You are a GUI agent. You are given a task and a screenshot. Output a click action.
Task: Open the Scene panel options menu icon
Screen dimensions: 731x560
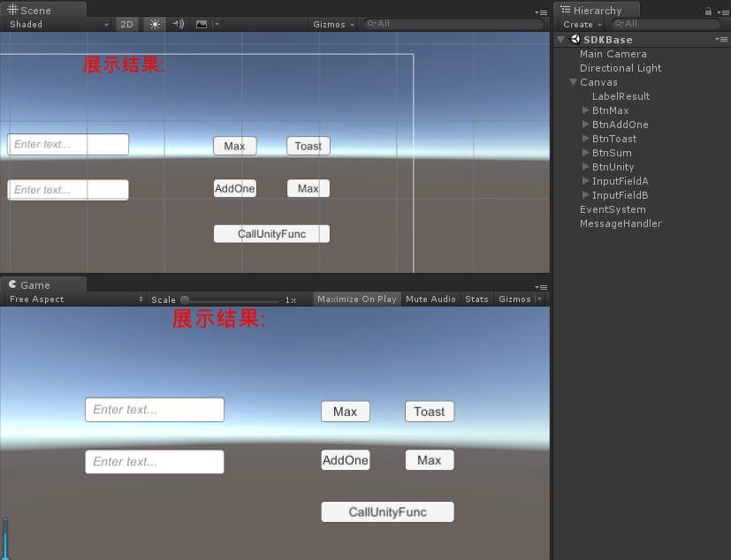(541, 12)
